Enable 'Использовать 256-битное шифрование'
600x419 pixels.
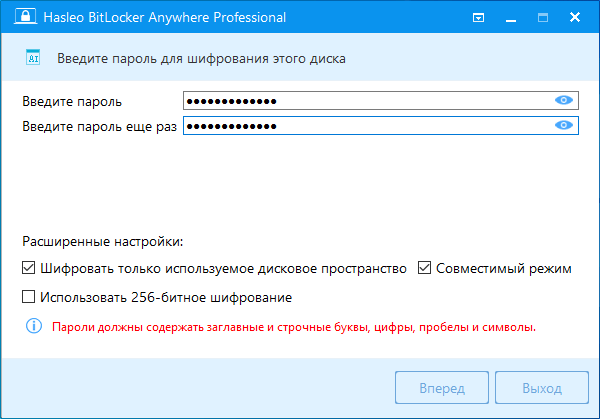pos(28,297)
